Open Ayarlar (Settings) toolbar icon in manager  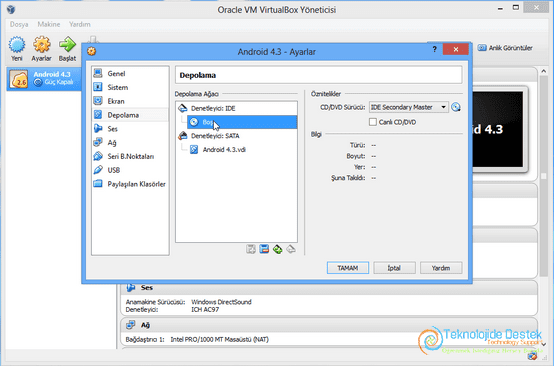[x=42, y=45]
